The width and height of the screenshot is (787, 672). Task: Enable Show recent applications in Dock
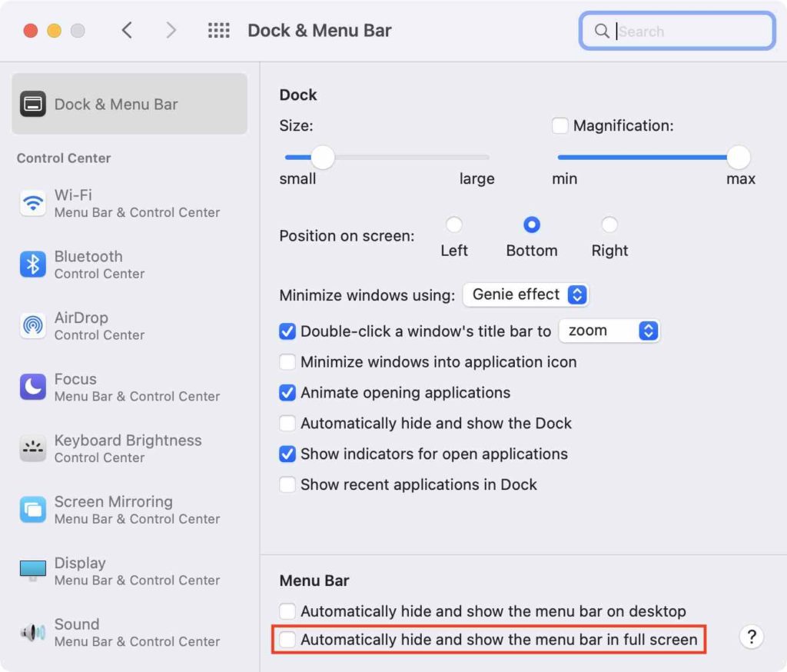287,484
